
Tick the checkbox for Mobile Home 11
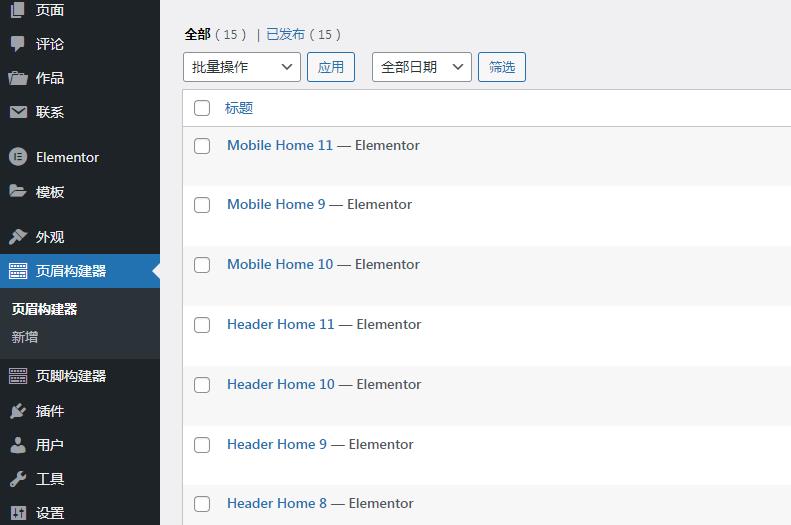202,146
